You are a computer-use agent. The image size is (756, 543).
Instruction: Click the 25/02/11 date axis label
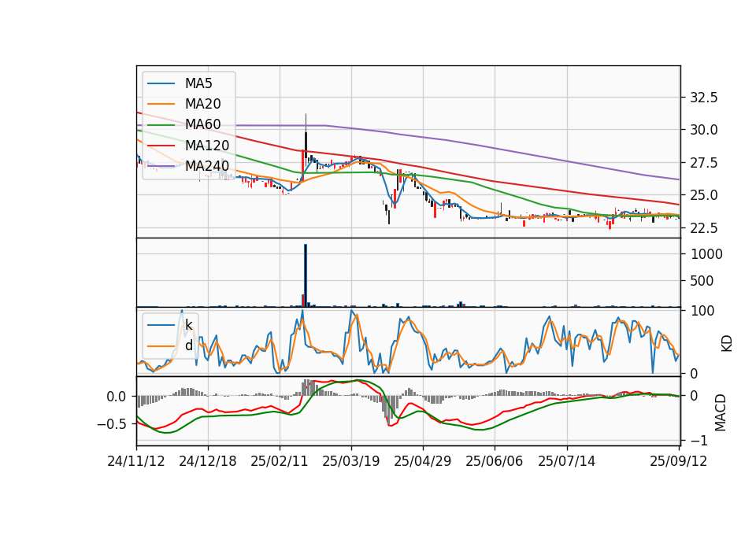(279, 461)
